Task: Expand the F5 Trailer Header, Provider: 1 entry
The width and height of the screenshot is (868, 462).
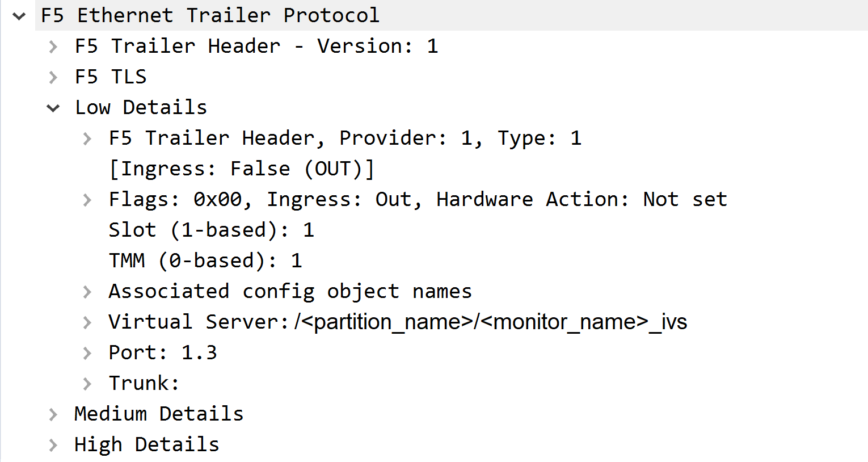Action: tap(88, 138)
